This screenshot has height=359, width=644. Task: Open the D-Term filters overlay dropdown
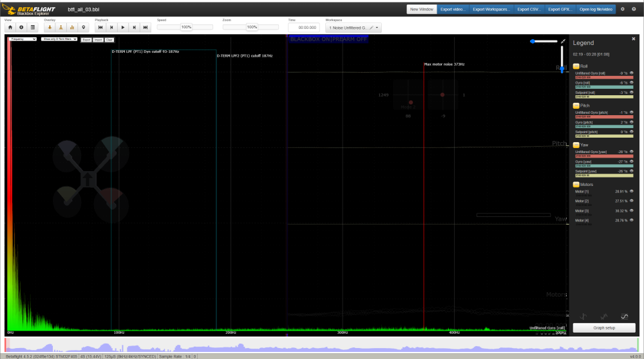(x=59, y=39)
